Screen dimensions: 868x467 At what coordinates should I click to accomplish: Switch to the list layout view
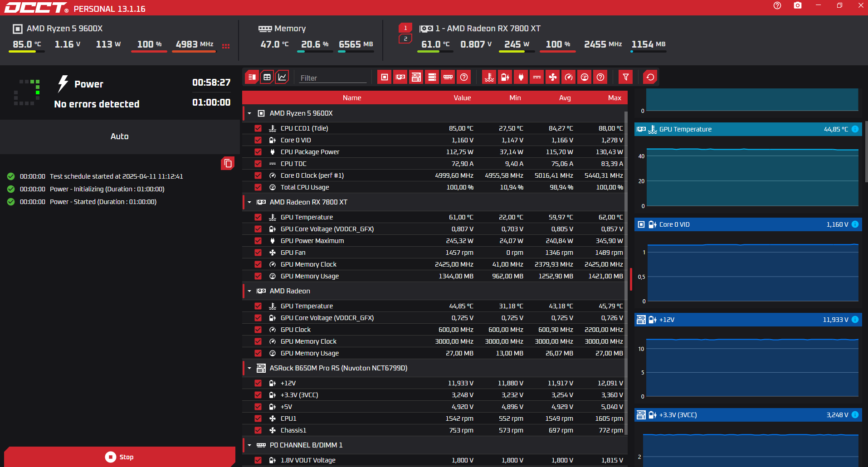tap(252, 77)
